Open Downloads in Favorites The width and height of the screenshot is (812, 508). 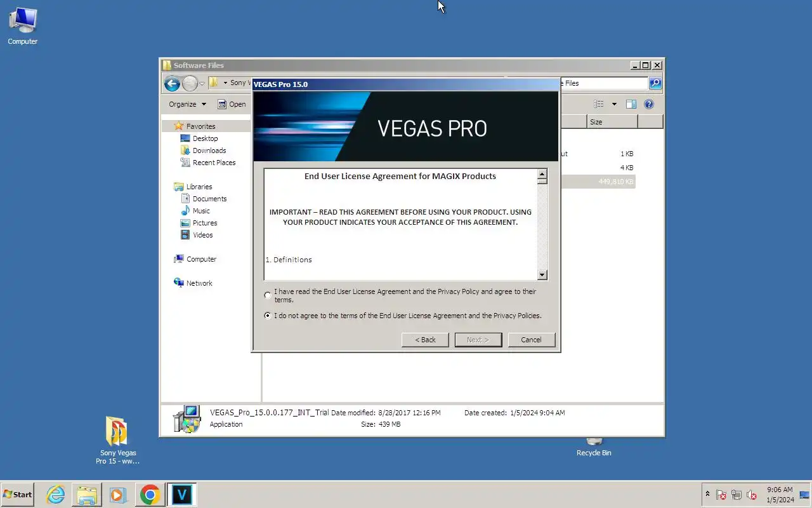209,150
